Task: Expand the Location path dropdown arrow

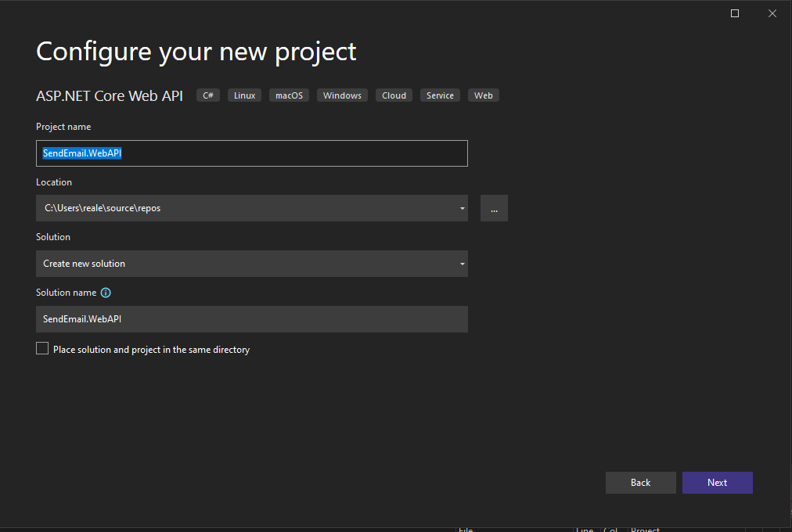Action: (462, 208)
